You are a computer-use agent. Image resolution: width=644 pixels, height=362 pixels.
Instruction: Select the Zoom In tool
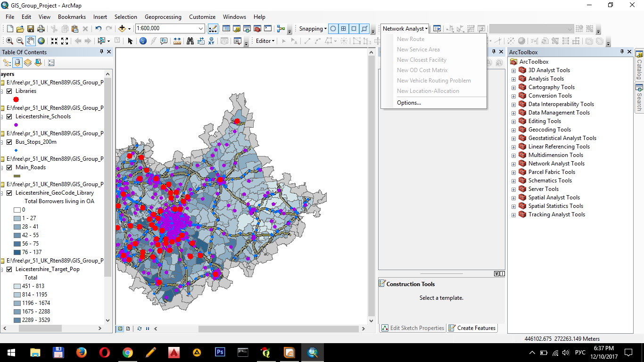click(9, 41)
